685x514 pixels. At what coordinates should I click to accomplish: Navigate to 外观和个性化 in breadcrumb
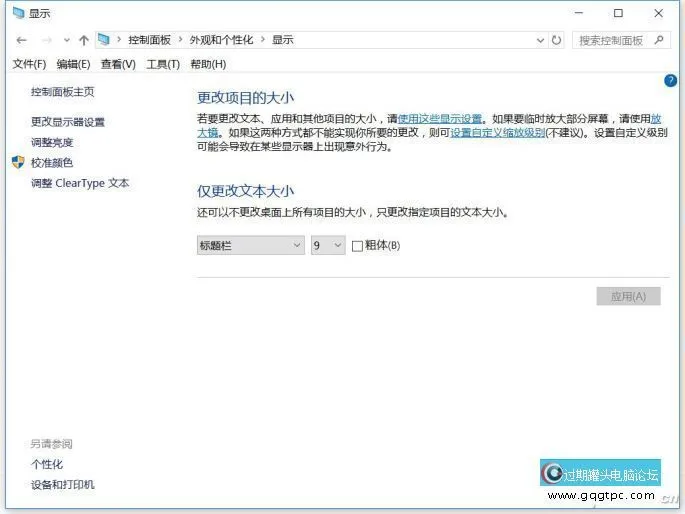click(x=221, y=40)
